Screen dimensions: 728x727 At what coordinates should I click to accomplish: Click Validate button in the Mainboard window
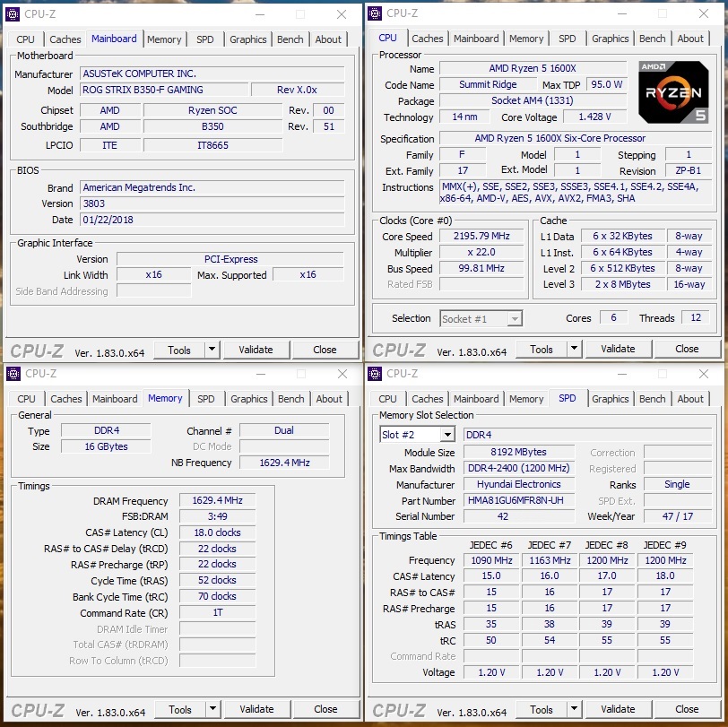(256, 350)
